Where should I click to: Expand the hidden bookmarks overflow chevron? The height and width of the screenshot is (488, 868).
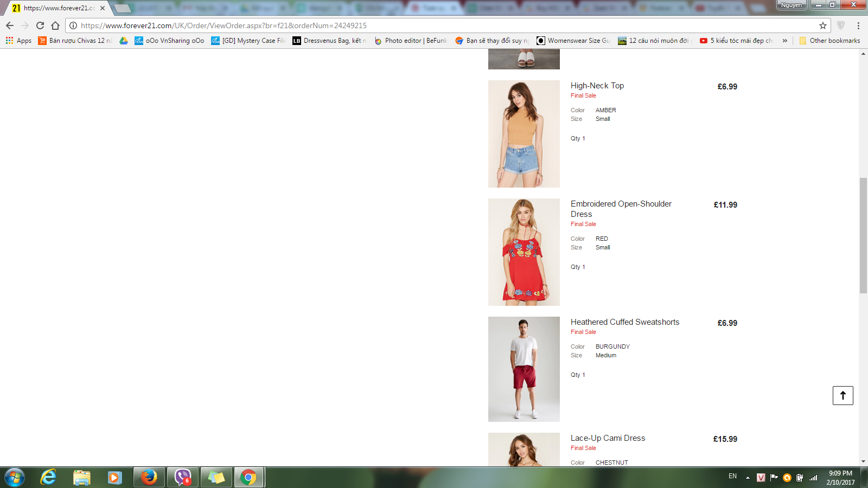(x=784, y=41)
